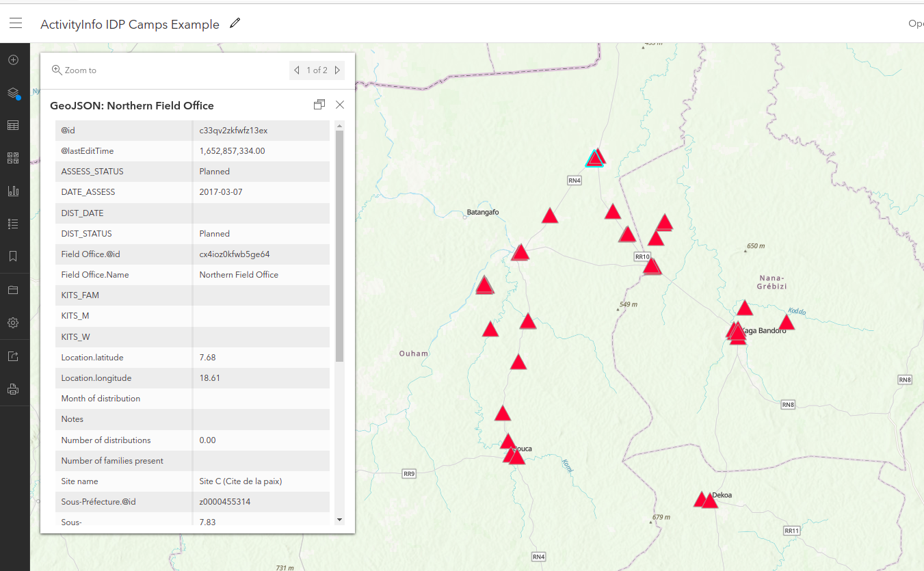This screenshot has height=571, width=924.
Task: Open the '1 of 2' feature list
Action: (x=317, y=70)
